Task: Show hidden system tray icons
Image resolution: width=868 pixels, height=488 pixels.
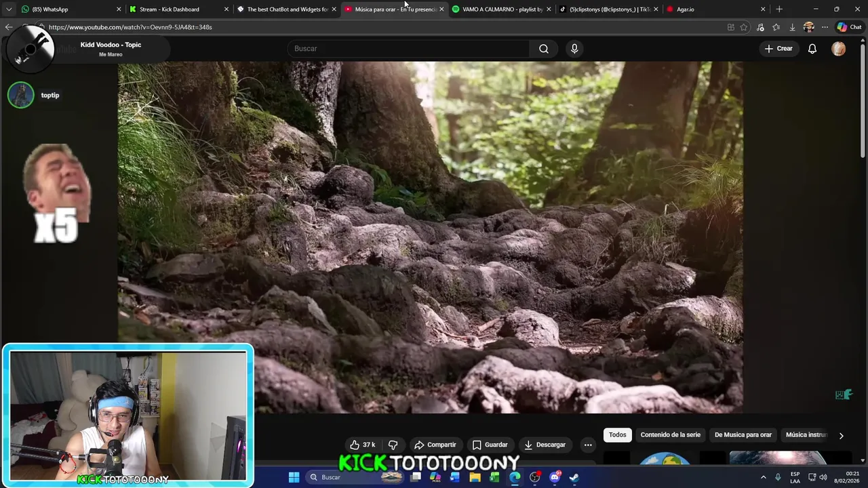Action: pos(763,477)
